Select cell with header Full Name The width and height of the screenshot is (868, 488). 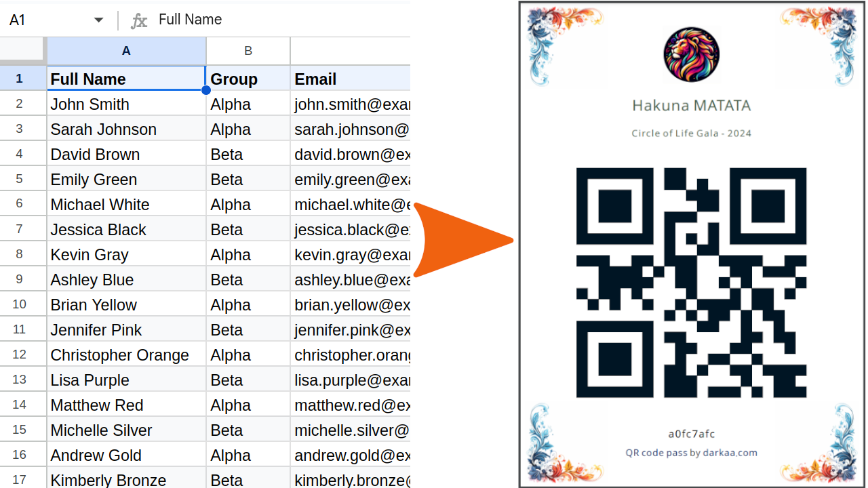(x=126, y=79)
